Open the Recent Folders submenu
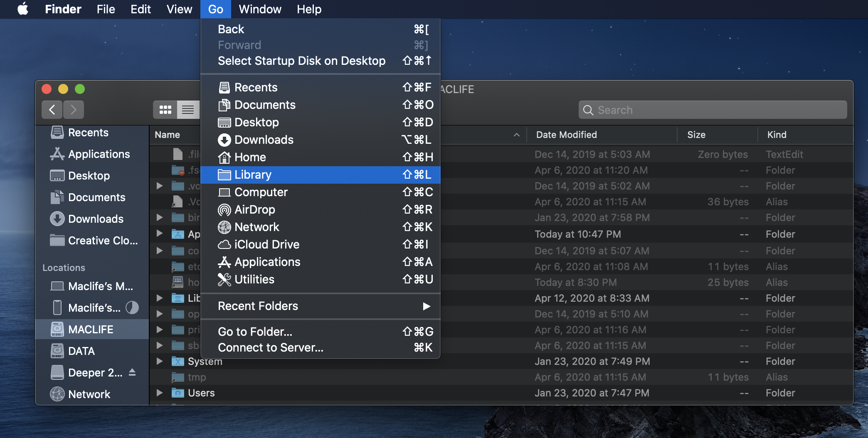This screenshot has width=868, height=438. click(x=258, y=306)
